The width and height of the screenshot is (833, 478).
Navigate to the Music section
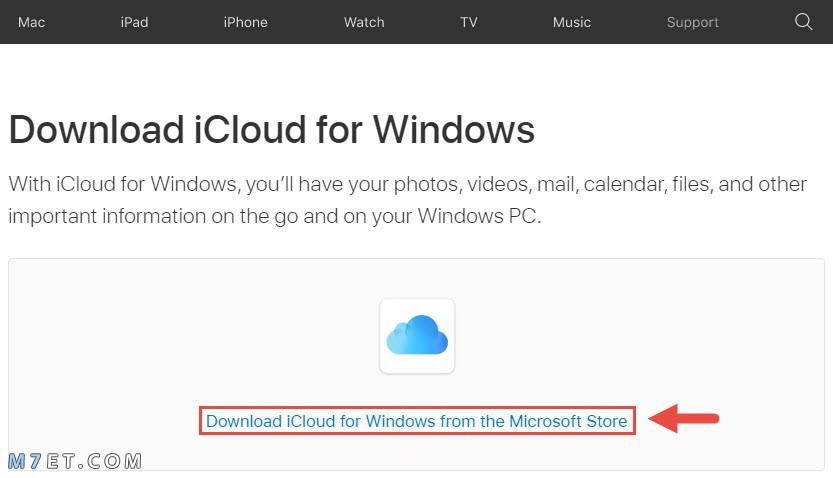coord(572,22)
